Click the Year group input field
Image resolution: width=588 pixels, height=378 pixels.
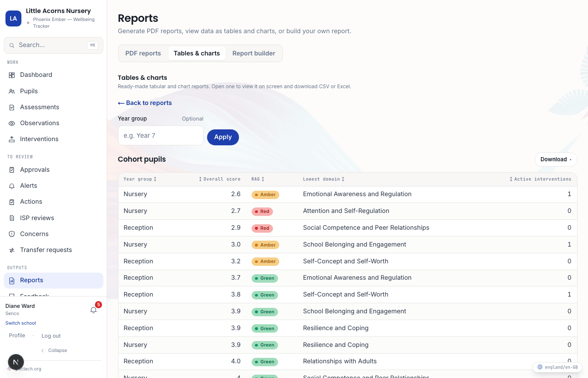click(161, 136)
